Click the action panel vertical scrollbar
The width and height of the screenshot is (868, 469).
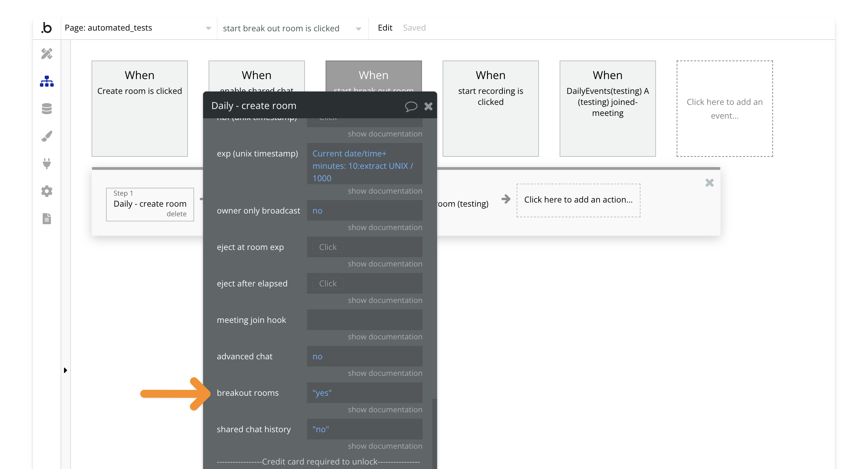[434, 433]
